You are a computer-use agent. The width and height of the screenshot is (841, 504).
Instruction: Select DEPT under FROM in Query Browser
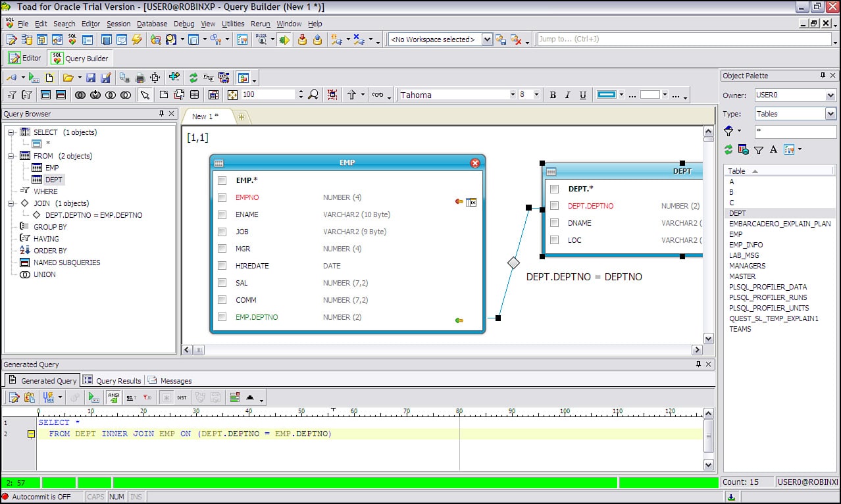point(53,180)
